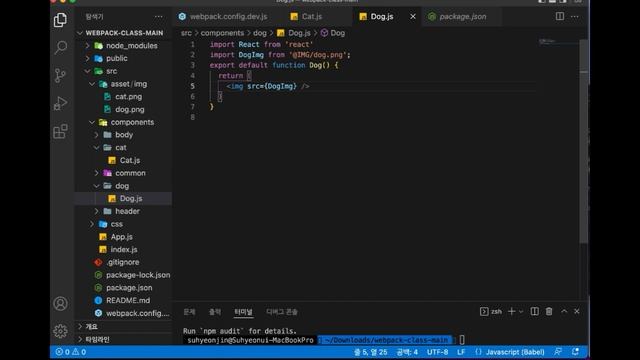This screenshot has height=360, width=640.
Task: Expand the common folder
Action: (123, 173)
